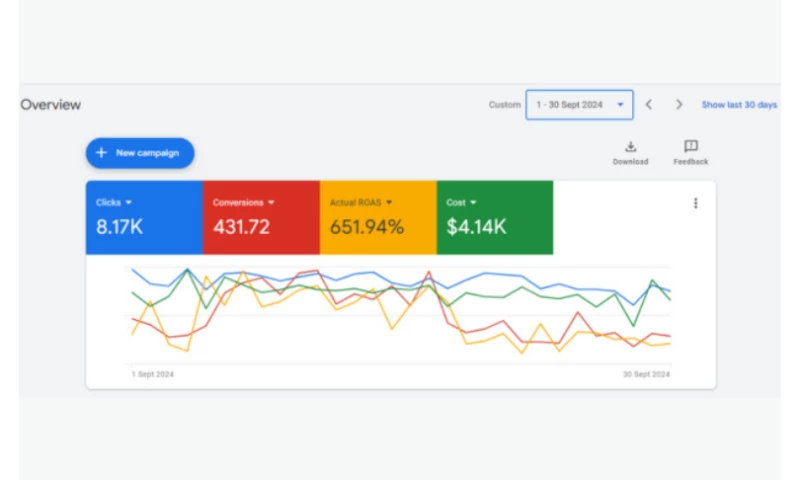Click the 1 Sept 2024 chart axis label

153,375
